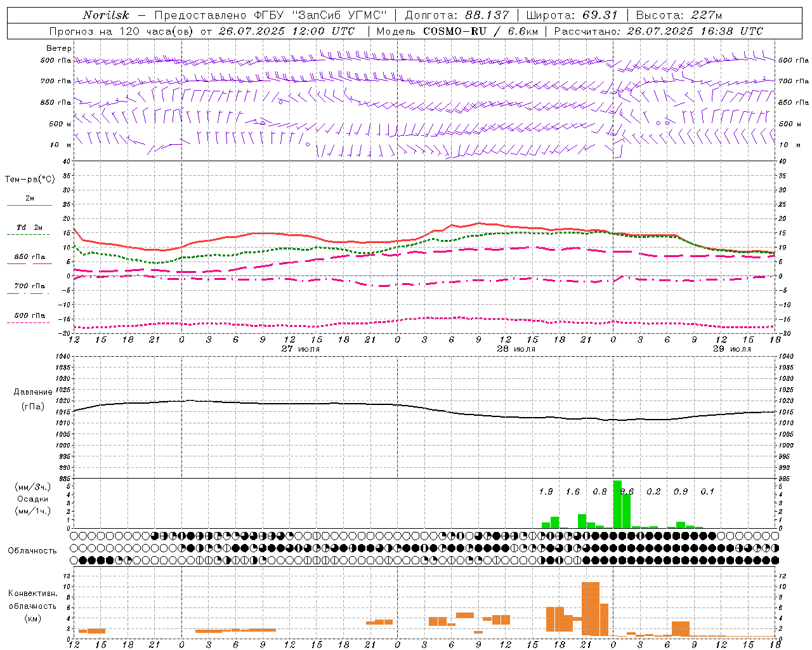812x650 pixels.
Task: Click the (мм/1ч.) precipitation unit label
Action: [x=33, y=511]
